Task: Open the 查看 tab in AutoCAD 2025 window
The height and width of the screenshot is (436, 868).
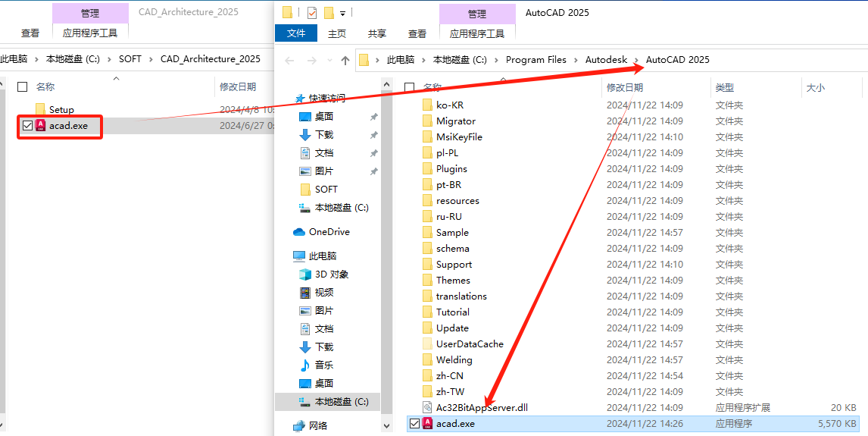Action: 417,33
